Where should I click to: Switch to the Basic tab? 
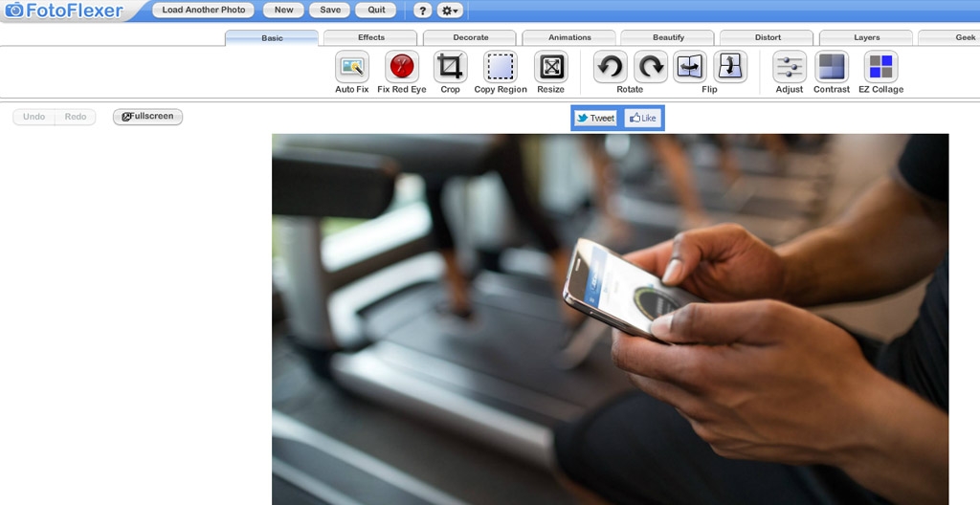[x=272, y=38]
